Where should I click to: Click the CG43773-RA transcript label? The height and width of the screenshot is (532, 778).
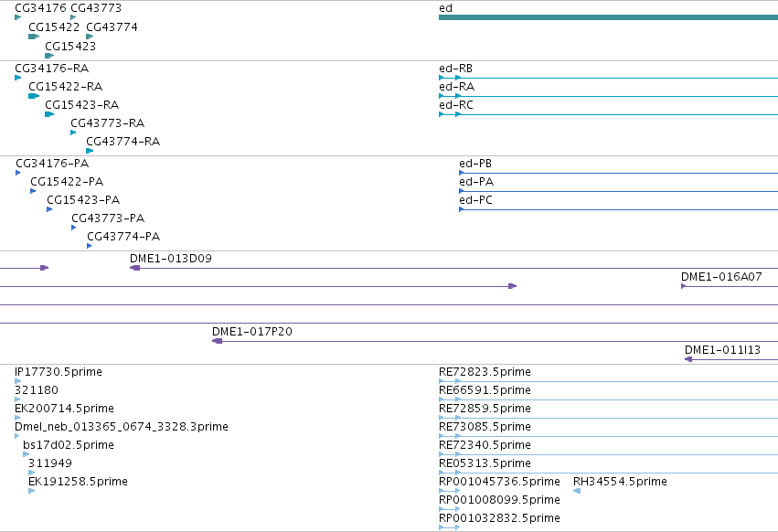tap(107, 123)
